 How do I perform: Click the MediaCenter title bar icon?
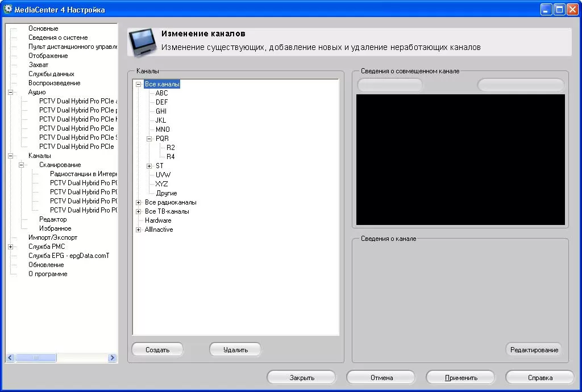point(8,10)
